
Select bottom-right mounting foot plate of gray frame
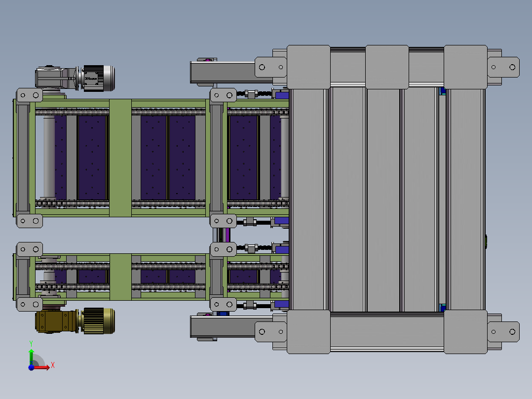(x=503, y=332)
